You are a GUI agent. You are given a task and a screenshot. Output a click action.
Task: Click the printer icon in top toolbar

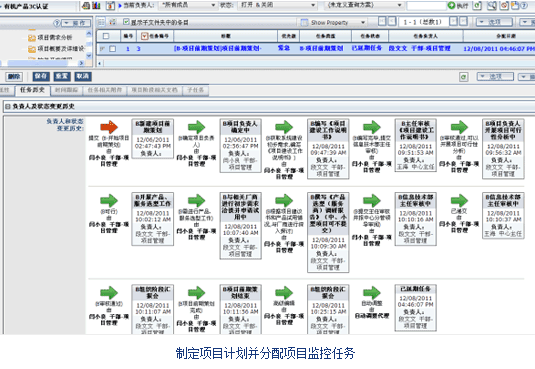[86, 5]
